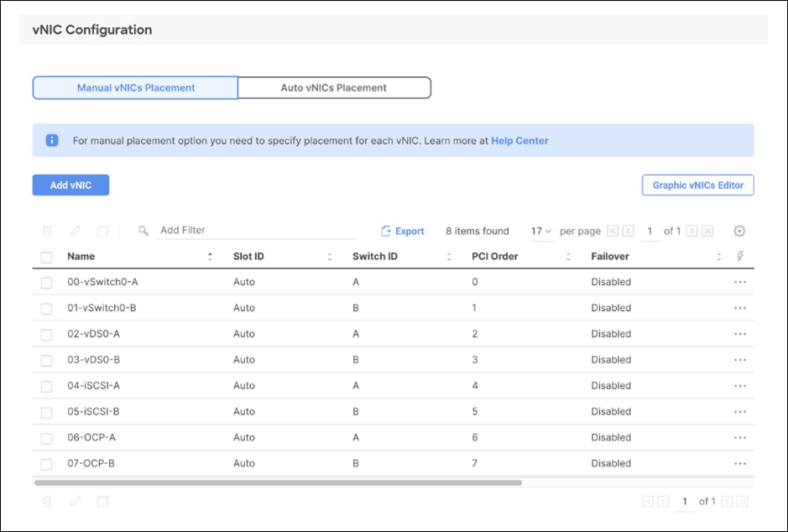
Task: Click the 'vNIC Configuration' heading
Action: [92, 29]
